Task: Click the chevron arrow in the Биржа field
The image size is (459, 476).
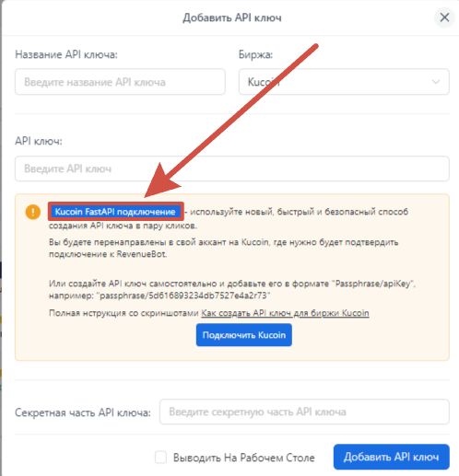Action: 436,82
